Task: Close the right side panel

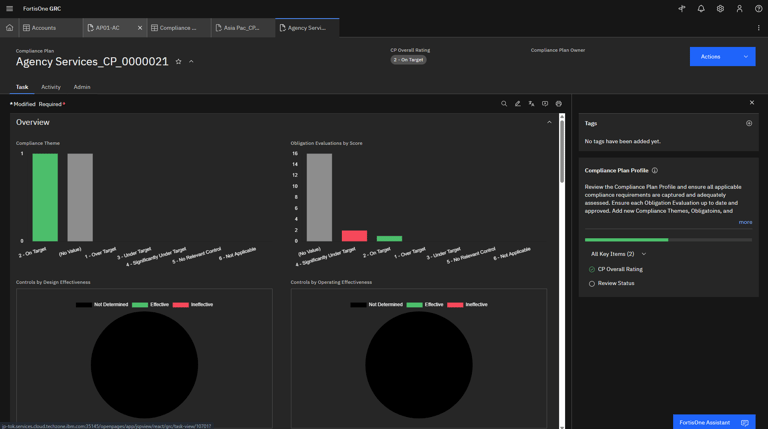Action: pos(752,103)
